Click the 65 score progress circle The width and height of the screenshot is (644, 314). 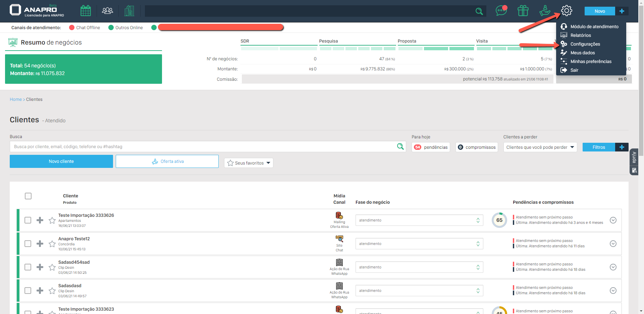pos(499,220)
